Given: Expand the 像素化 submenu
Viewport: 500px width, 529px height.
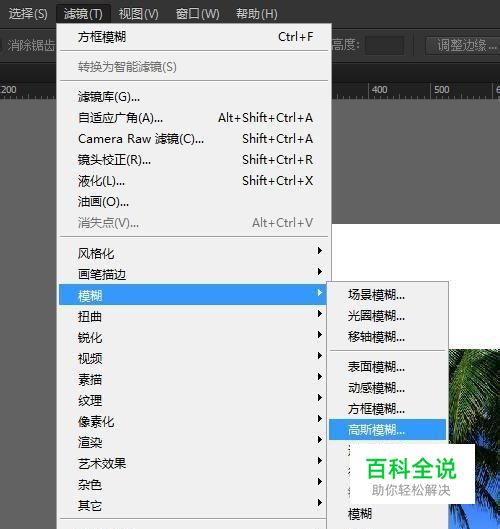Looking at the screenshot, I should click(193, 421).
